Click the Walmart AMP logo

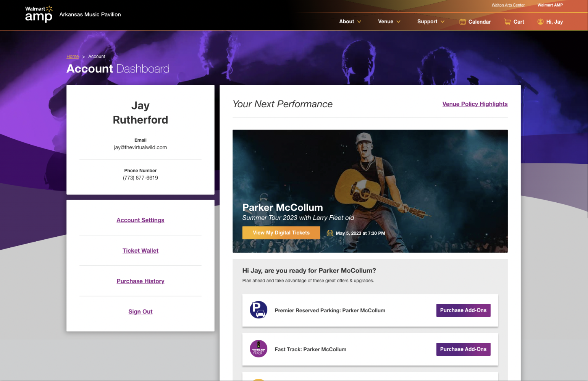tap(39, 14)
